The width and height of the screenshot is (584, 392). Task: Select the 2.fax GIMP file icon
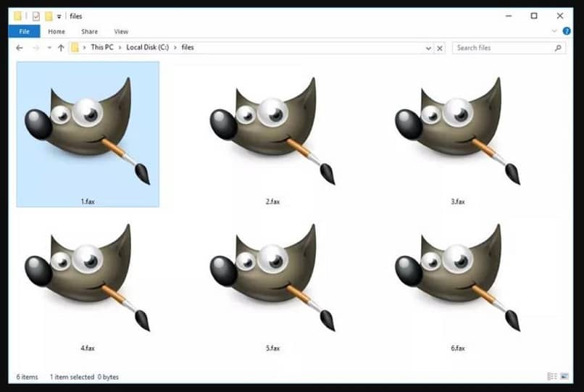[273, 130]
